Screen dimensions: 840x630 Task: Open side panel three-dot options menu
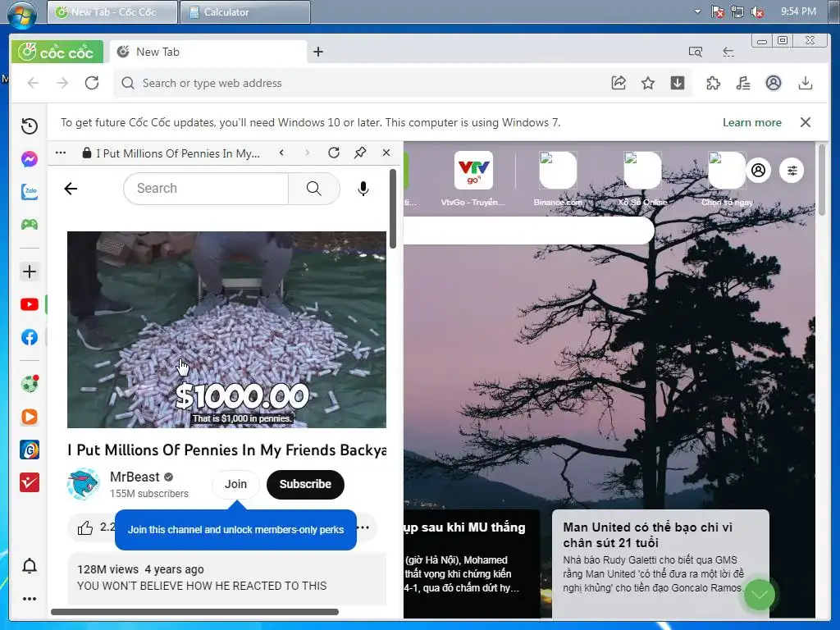[61, 153]
